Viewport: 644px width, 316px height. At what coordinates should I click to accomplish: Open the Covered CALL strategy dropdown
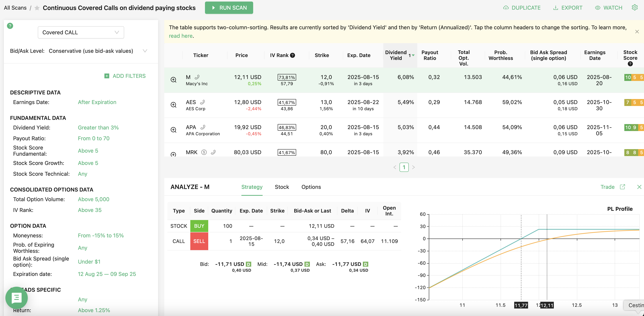coord(81,33)
